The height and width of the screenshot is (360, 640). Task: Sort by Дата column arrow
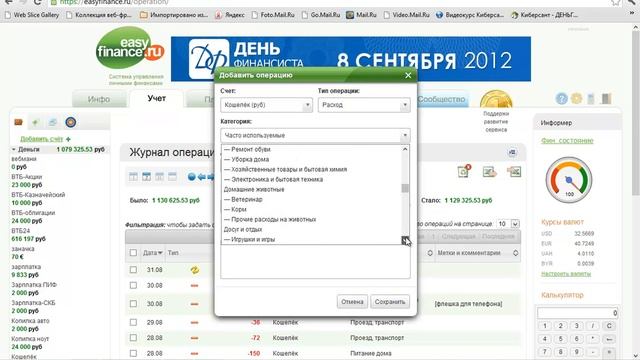pos(160,253)
